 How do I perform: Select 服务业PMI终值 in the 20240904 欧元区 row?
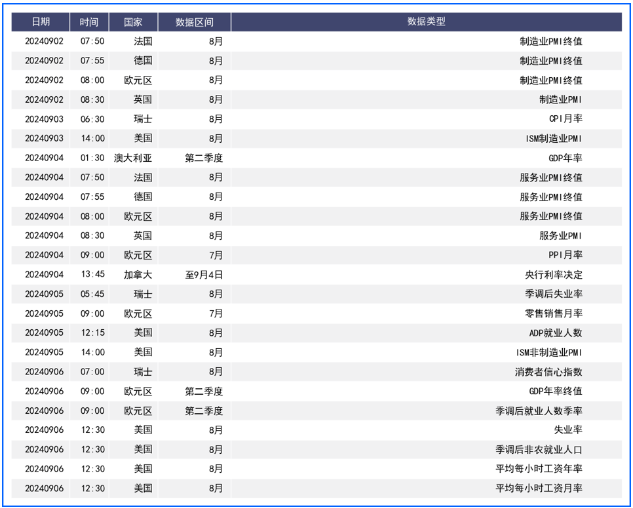coord(551,216)
